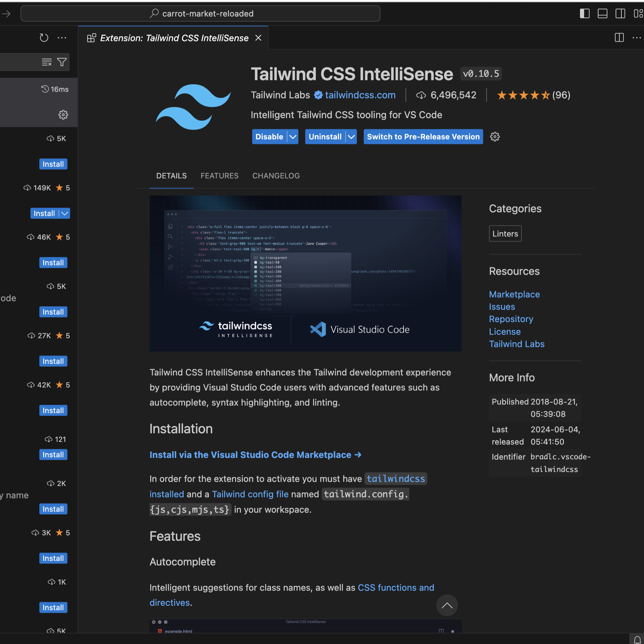Open the Tailwind config file link
Image resolution: width=644 pixels, height=644 pixels.
(x=250, y=494)
